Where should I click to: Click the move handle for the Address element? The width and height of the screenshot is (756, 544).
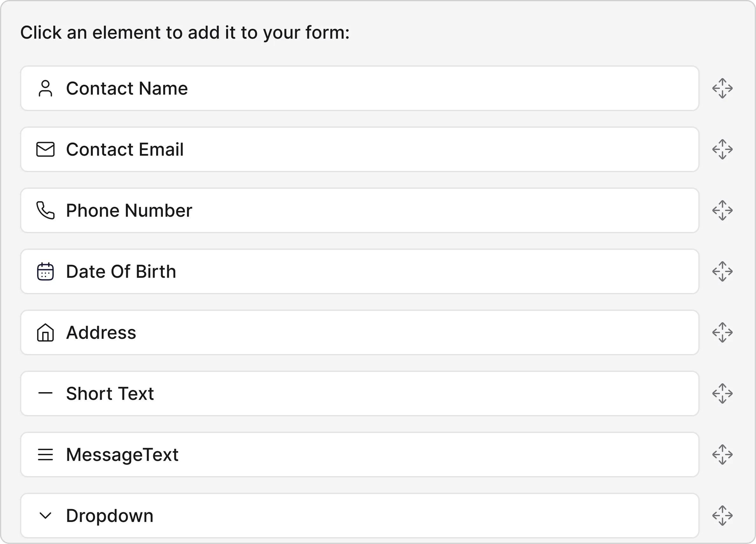coord(722,333)
